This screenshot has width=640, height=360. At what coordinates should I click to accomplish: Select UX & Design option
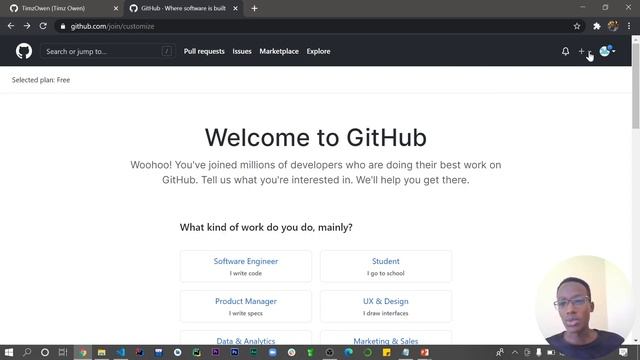(x=386, y=306)
